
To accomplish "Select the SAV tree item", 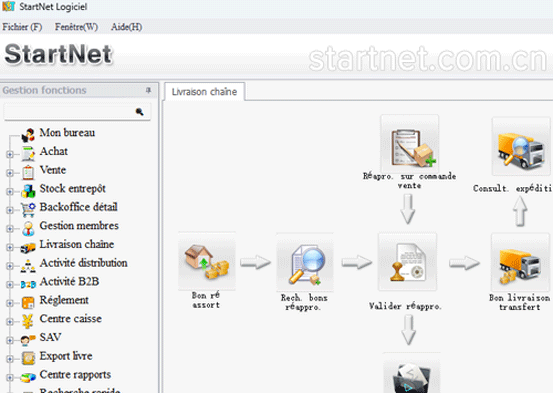I will point(50,337).
